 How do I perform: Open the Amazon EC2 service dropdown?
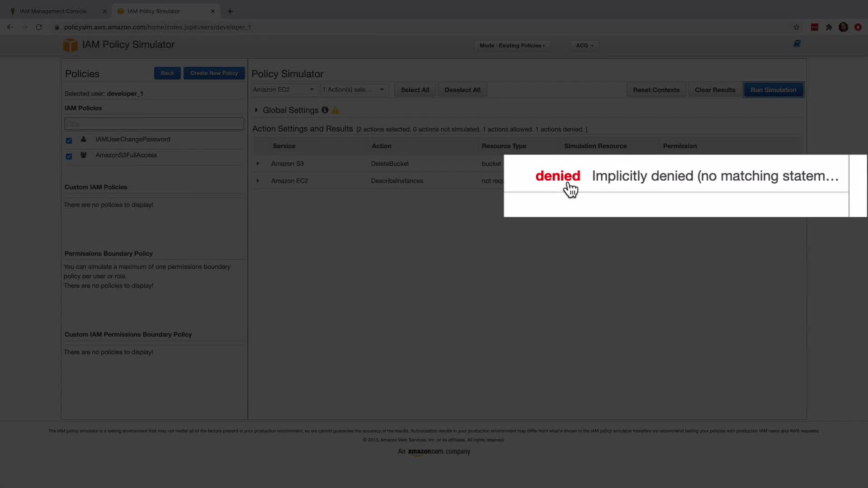(x=283, y=89)
